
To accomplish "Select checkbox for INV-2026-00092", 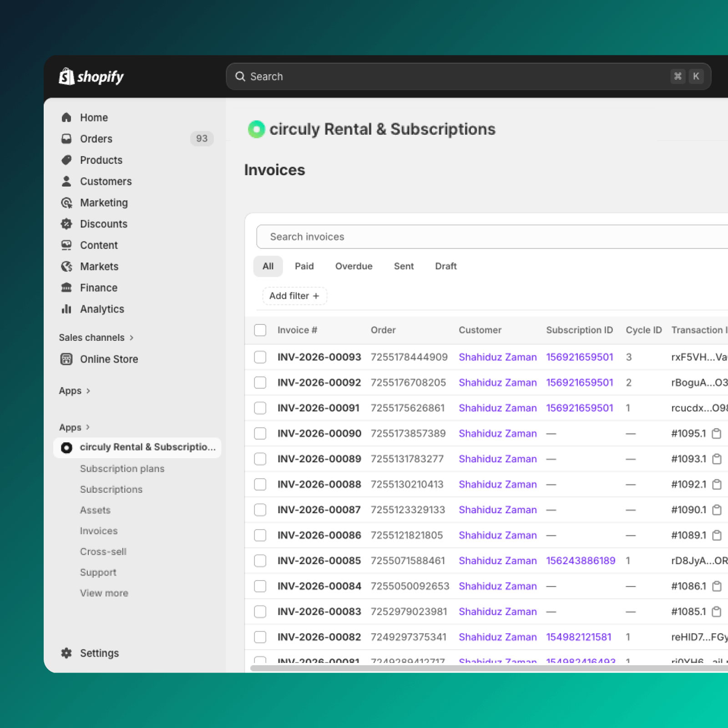I will [x=260, y=383].
